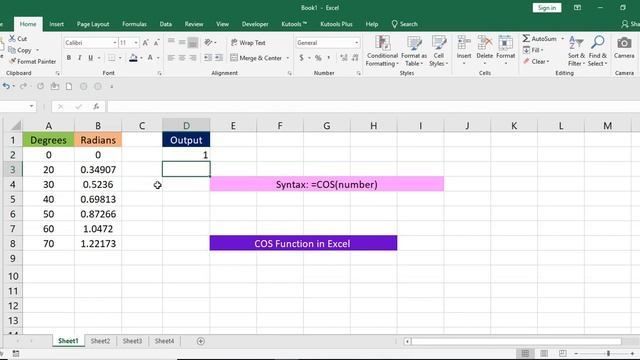Center text horizontally
The height and width of the screenshot is (360, 640).
[x=182, y=58]
